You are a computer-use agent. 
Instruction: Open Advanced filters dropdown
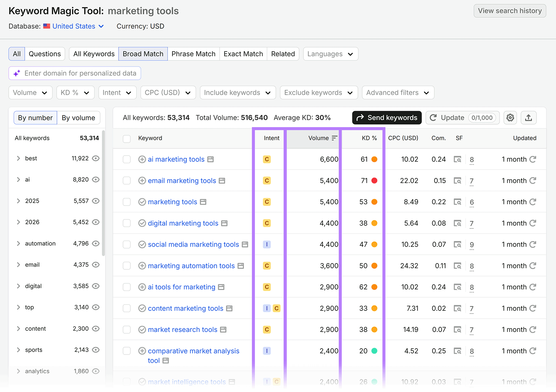398,93
